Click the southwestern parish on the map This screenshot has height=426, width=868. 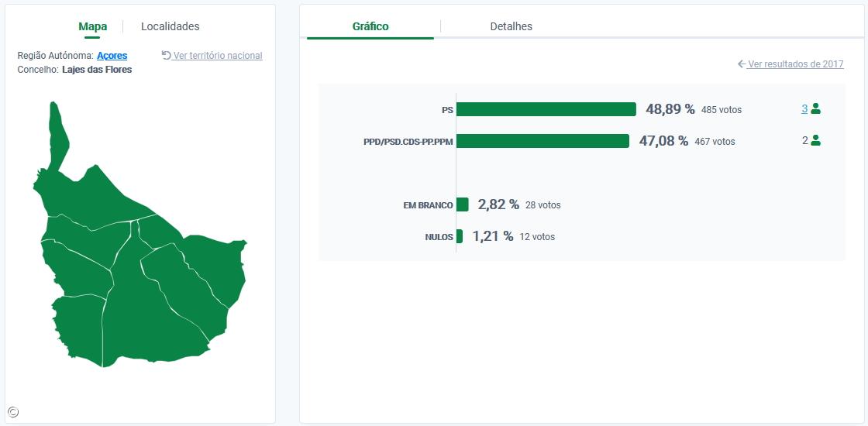coord(76,325)
